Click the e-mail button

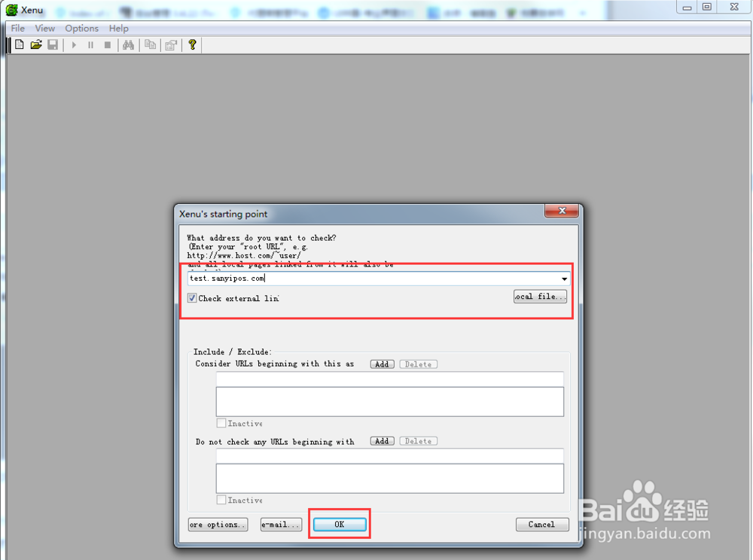pos(281,525)
